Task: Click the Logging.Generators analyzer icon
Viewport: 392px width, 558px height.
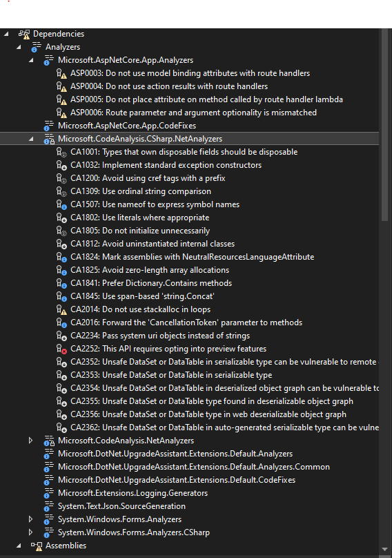Action: pyautogui.click(x=49, y=493)
